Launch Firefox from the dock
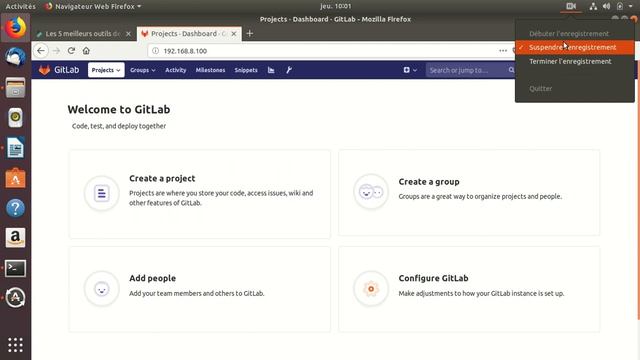 pos(16,28)
